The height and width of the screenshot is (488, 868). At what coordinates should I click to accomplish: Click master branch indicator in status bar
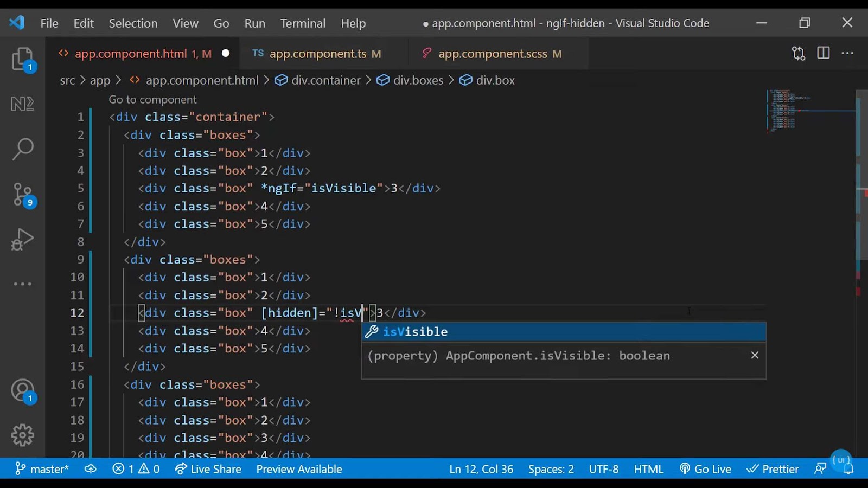click(x=42, y=469)
